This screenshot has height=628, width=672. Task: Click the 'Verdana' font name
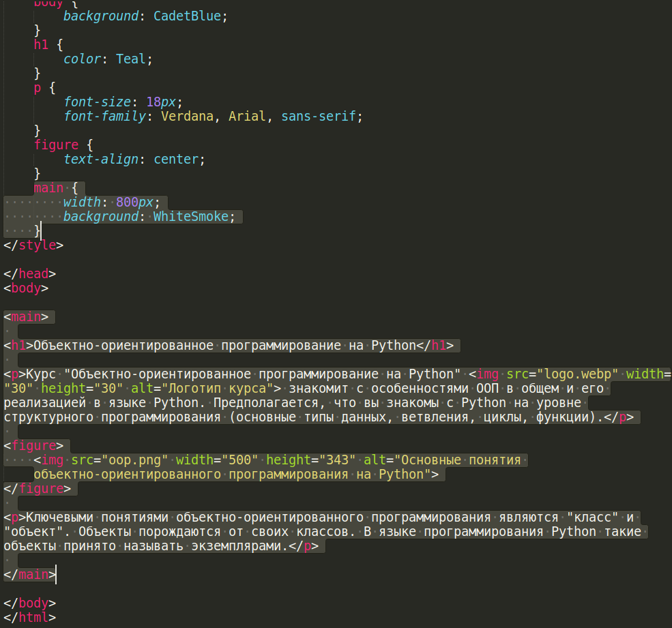coord(188,116)
